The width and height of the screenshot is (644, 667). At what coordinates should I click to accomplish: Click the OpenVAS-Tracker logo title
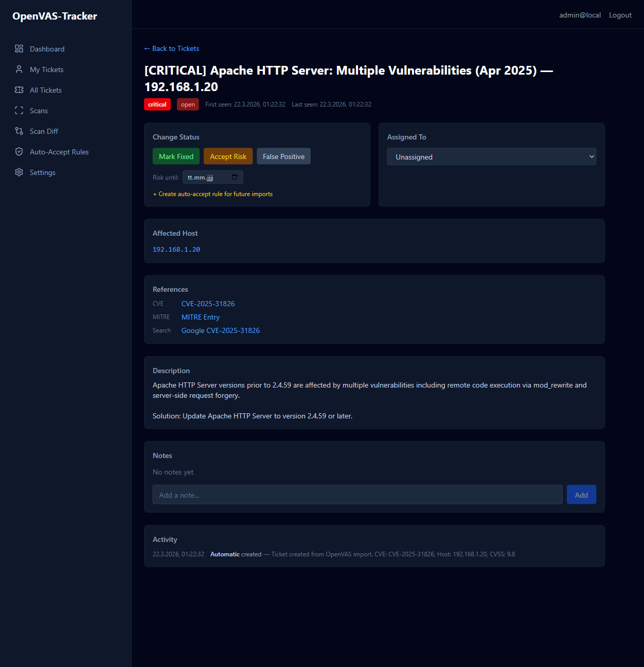[55, 16]
